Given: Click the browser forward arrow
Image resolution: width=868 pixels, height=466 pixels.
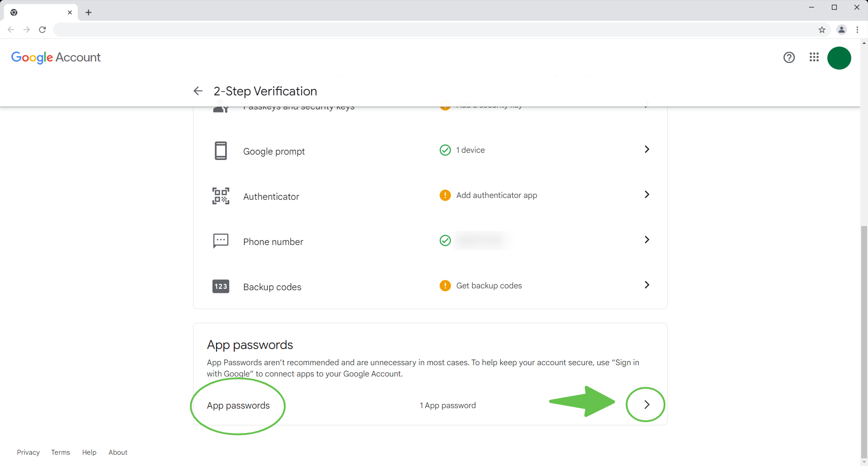Looking at the screenshot, I should coord(27,30).
